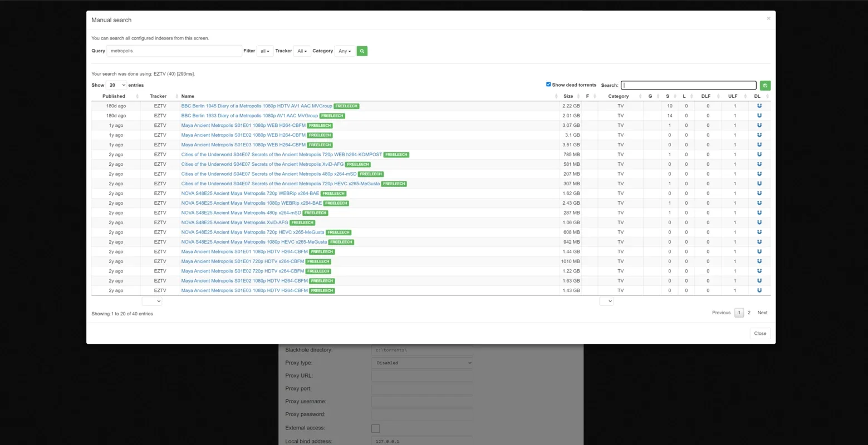Screen dimensions: 868x445
Task: Toggle Show dead torrents checkbox
Action: pos(548,85)
